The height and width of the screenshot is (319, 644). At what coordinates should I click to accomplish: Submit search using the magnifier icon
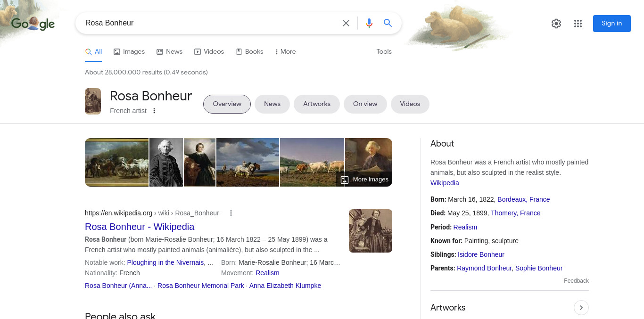pyautogui.click(x=388, y=23)
